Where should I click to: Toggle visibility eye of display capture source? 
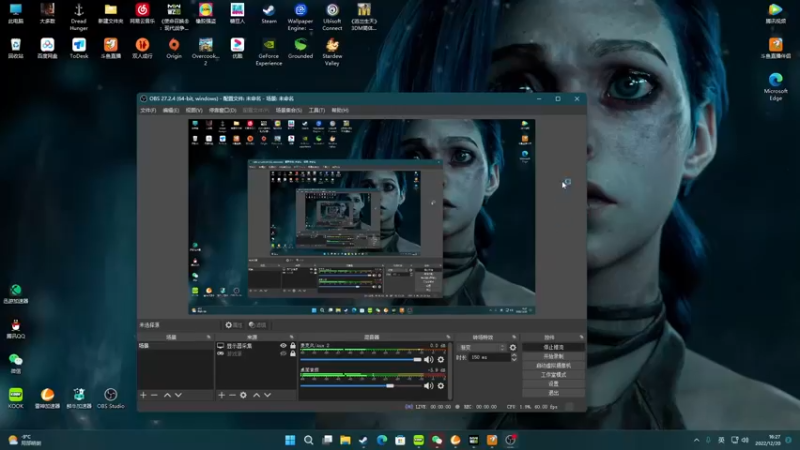[283, 345]
